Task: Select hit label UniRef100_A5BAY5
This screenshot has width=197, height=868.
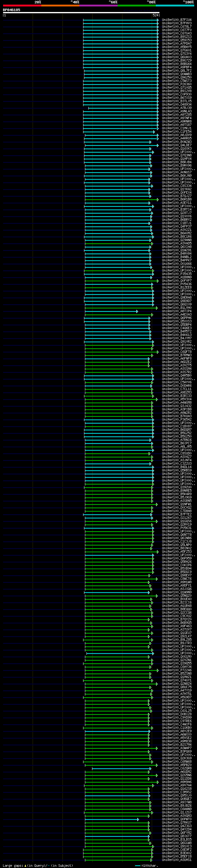Action: [x=177, y=47]
